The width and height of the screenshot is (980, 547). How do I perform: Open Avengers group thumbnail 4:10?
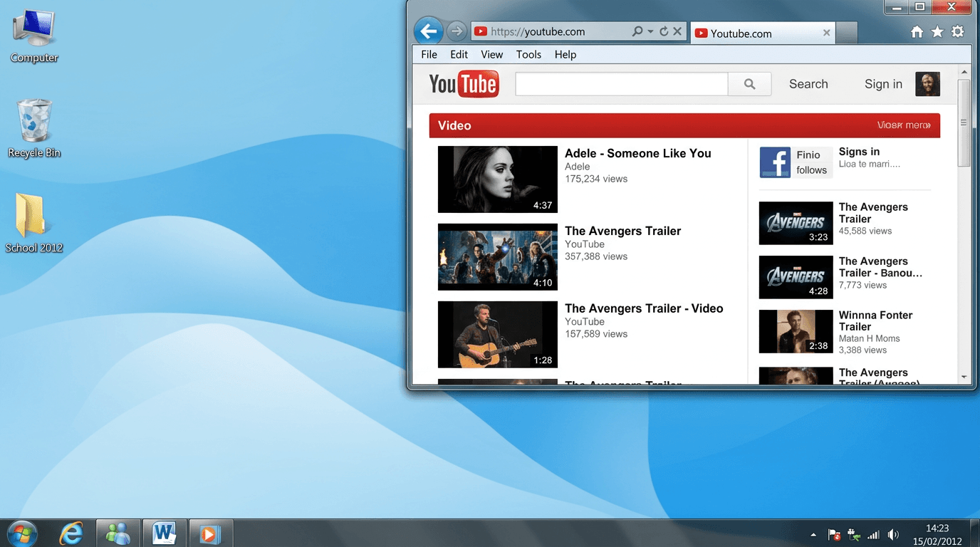(x=498, y=257)
